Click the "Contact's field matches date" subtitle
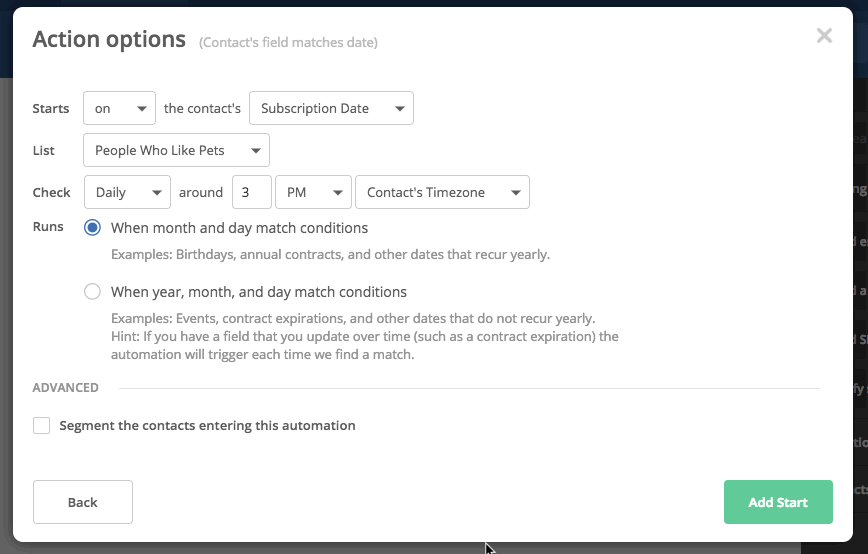 click(288, 43)
